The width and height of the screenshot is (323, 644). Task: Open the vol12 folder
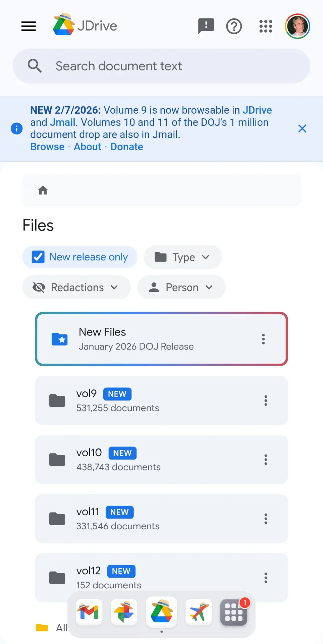point(161,578)
